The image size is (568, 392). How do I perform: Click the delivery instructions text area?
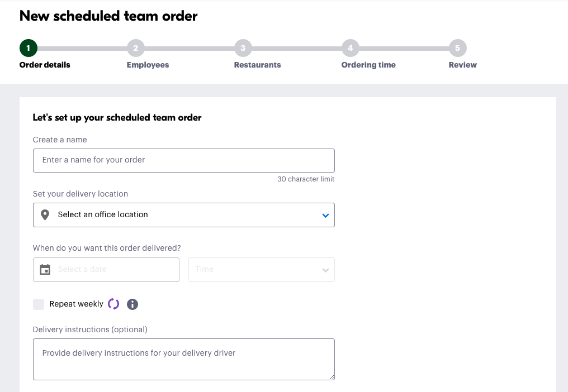click(x=183, y=359)
